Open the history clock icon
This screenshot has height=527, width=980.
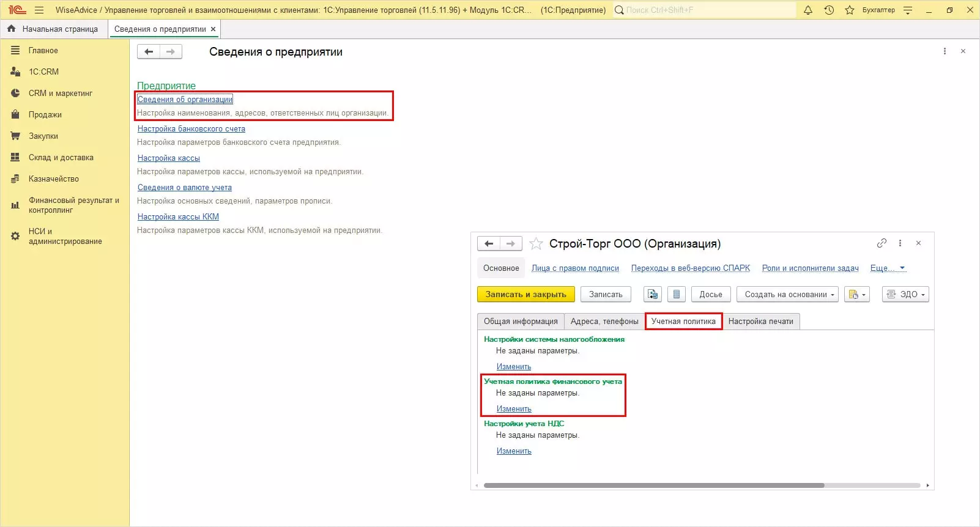coord(829,10)
